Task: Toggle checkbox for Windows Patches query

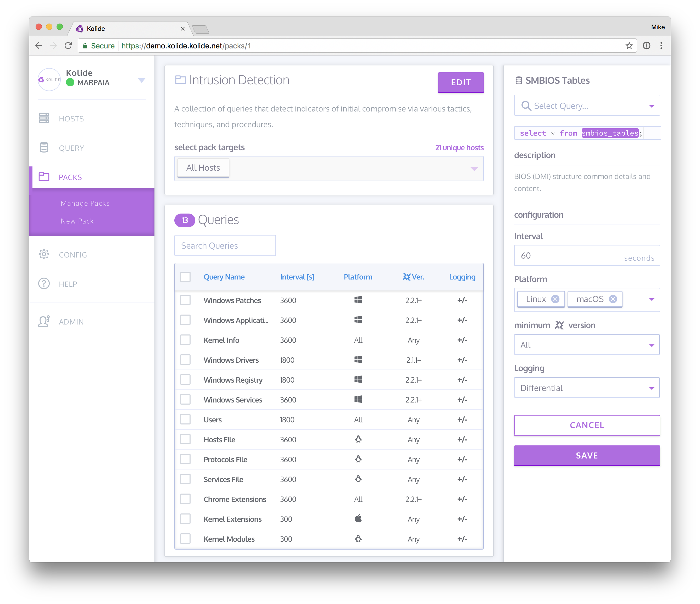Action: pos(186,300)
